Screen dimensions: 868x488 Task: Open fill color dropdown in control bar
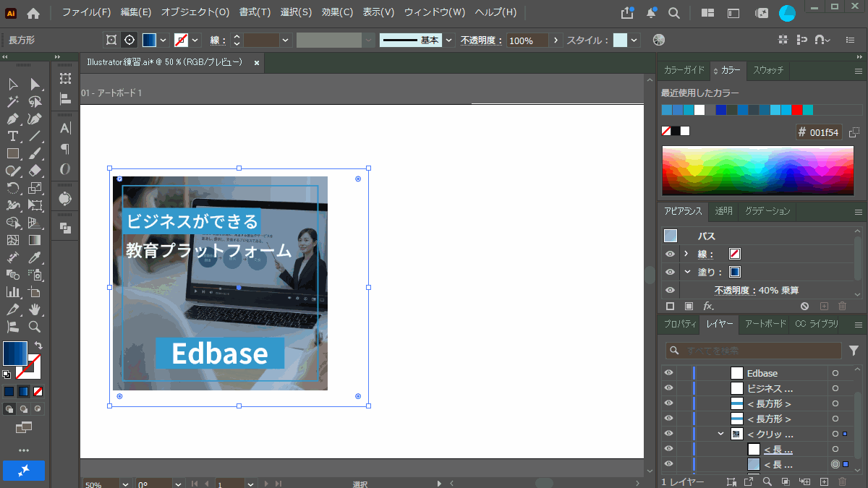163,40
